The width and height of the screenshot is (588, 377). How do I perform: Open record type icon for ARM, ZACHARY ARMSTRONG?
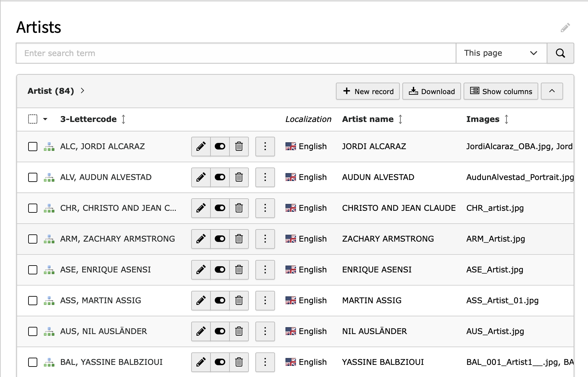pos(49,239)
